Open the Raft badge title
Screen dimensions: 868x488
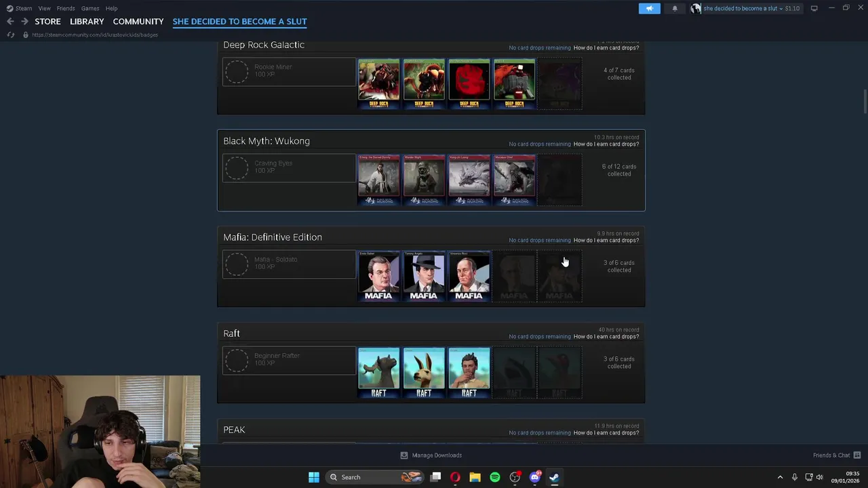(231, 333)
